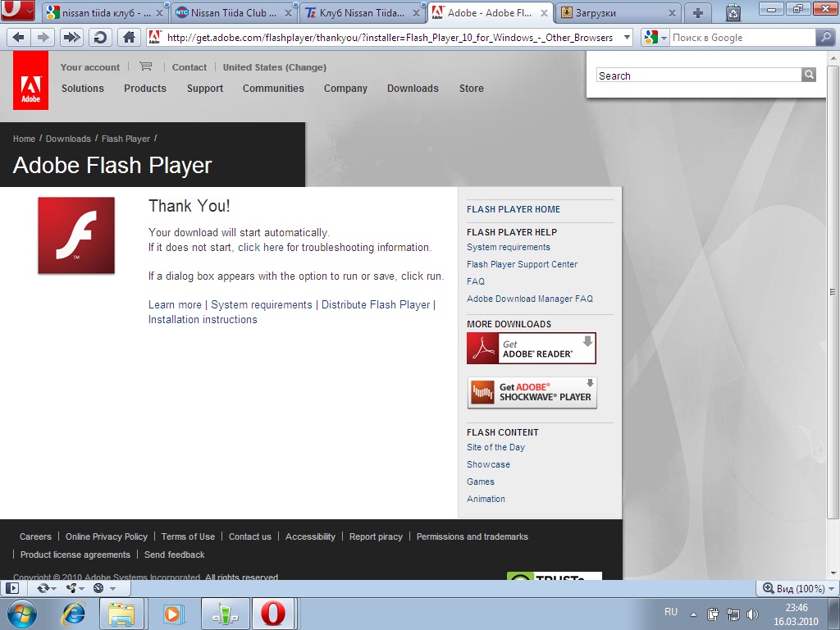
Task: Open the Site of the Day link
Action: click(495, 447)
